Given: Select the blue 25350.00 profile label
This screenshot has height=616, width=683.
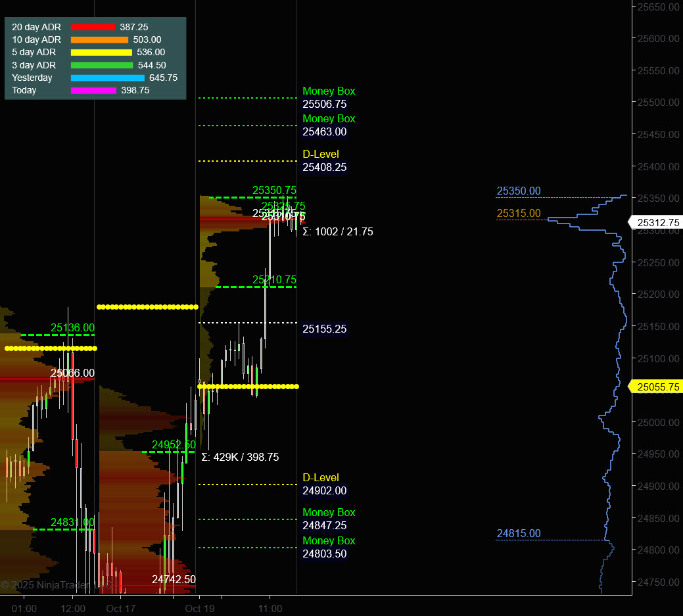Looking at the screenshot, I should point(519,191).
